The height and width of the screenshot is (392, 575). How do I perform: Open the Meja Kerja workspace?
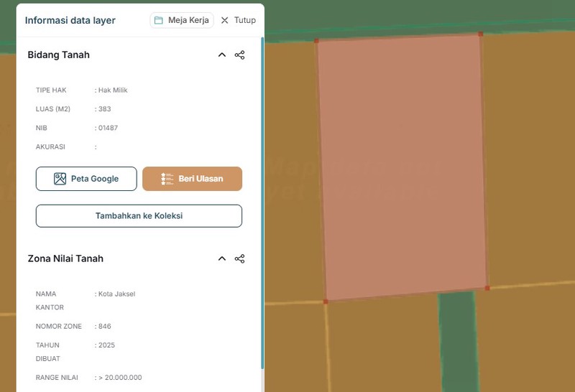182,20
